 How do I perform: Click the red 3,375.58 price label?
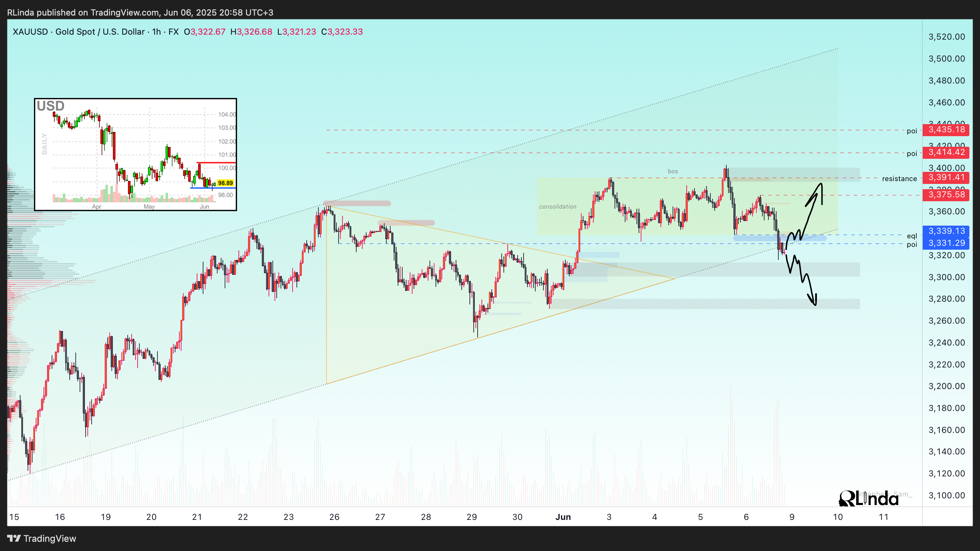946,195
